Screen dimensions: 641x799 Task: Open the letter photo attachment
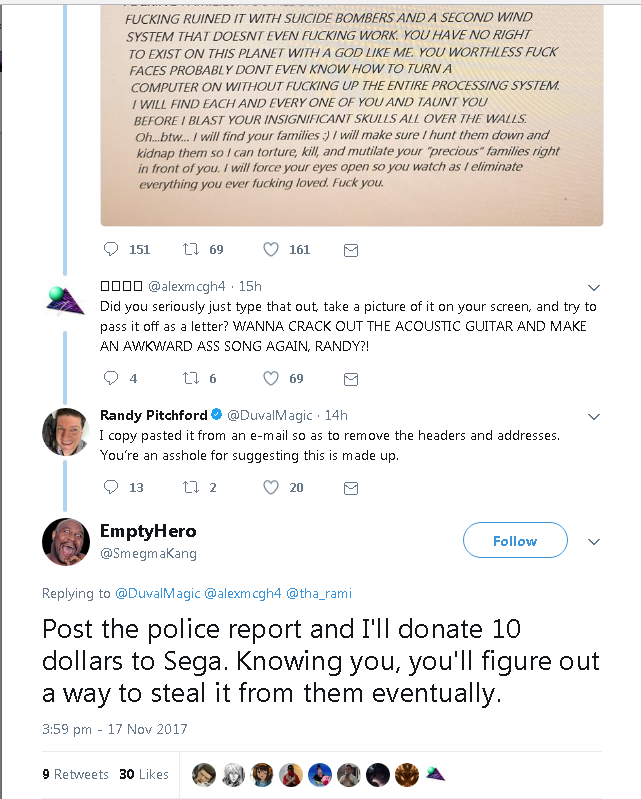point(352,115)
